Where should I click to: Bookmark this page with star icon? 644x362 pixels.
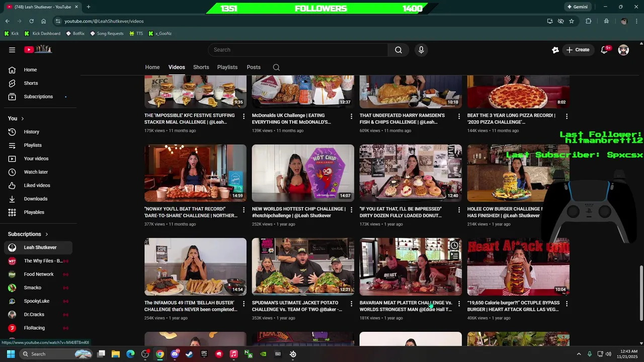tap(572, 21)
